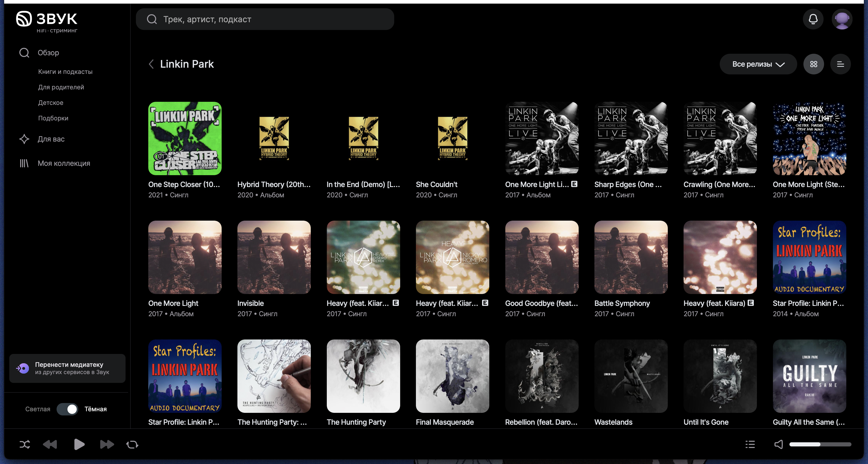Viewport: 868px width, 464px height.
Task: Open Guilty All the Same cover
Action: 809,376
